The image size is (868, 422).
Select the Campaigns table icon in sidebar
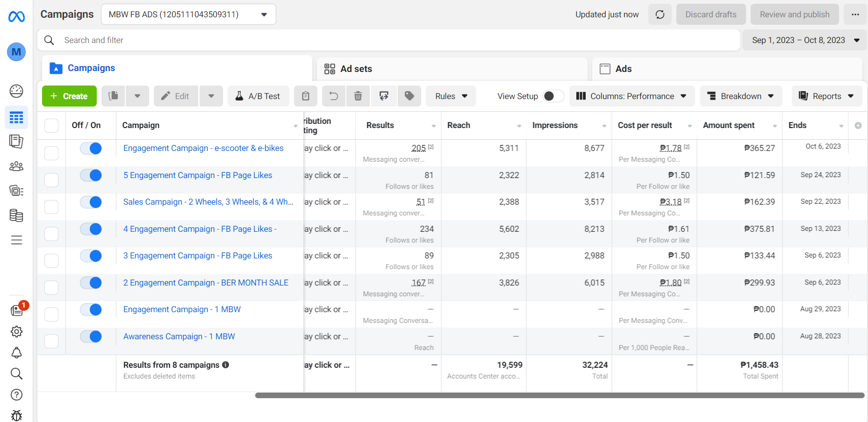click(x=16, y=117)
